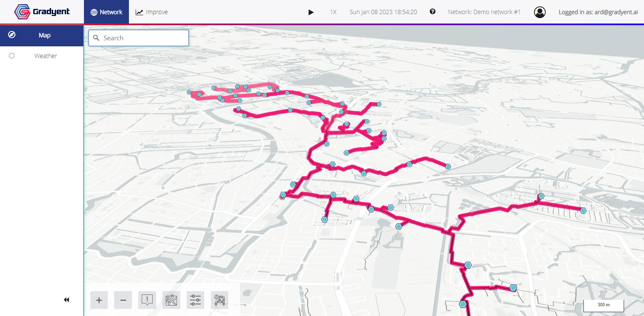
Task: Collapse the sidebar with the double-arrow icon
Action: click(66, 300)
